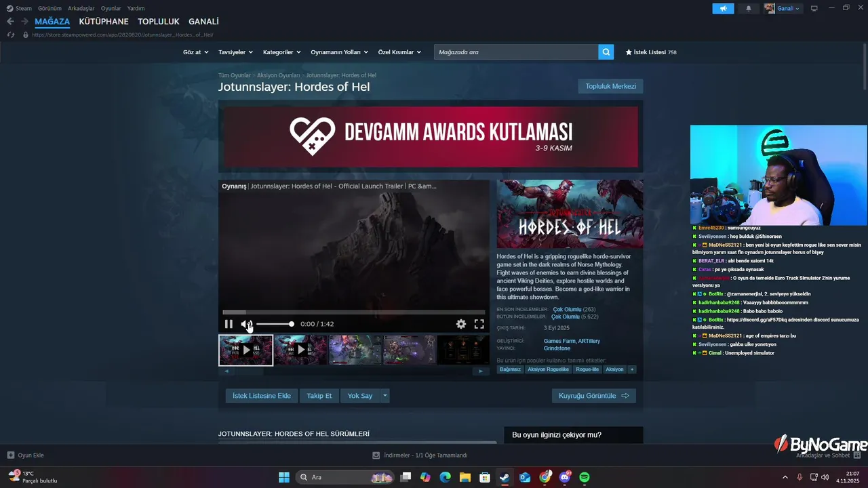
Task: Click the Mağazada ara search field
Action: tap(516, 52)
